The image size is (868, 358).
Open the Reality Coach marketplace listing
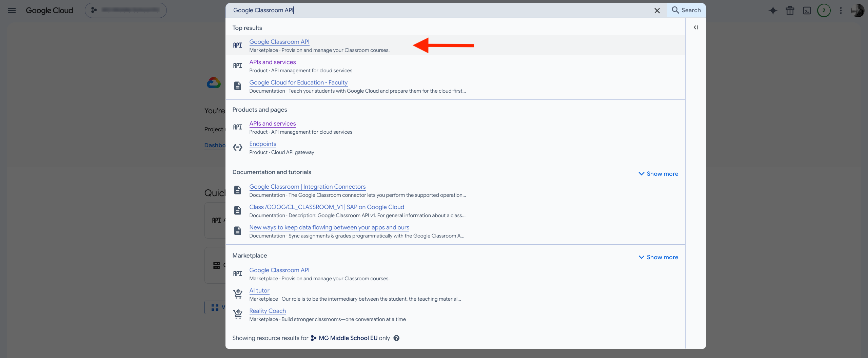point(267,311)
